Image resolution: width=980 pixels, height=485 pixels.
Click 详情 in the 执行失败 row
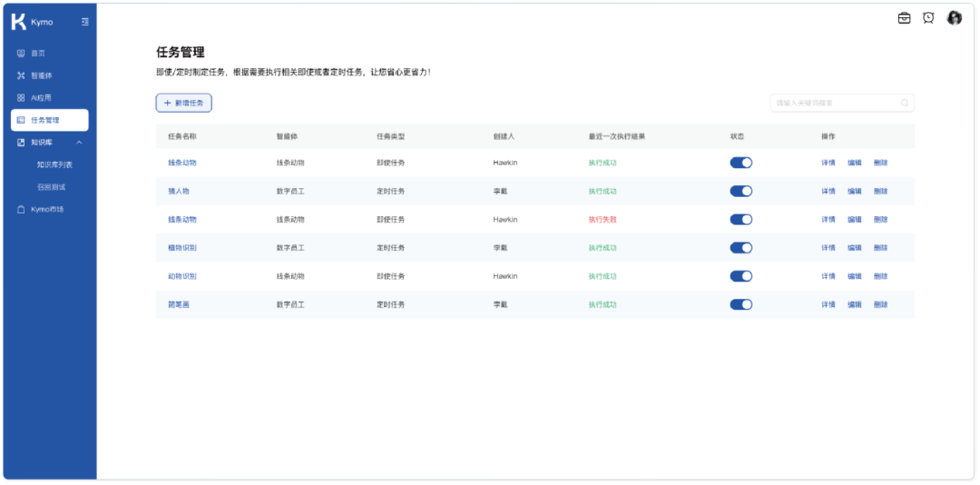[x=828, y=220]
